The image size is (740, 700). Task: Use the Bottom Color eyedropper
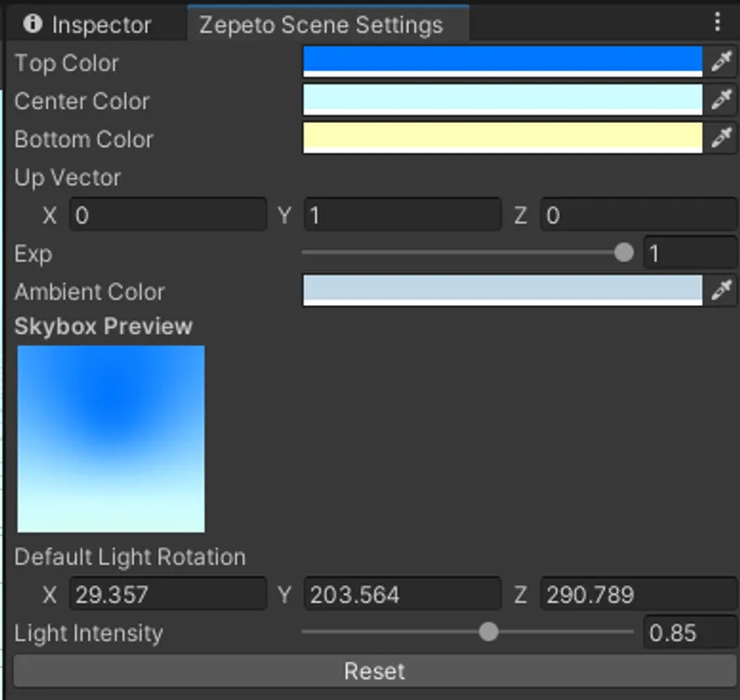coord(721,138)
